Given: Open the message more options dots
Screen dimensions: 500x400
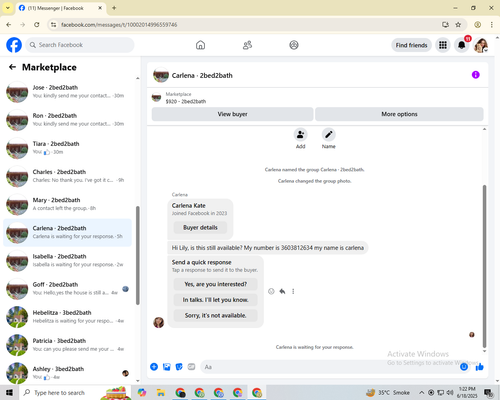Looking at the screenshot, I should tap(293, 291).
